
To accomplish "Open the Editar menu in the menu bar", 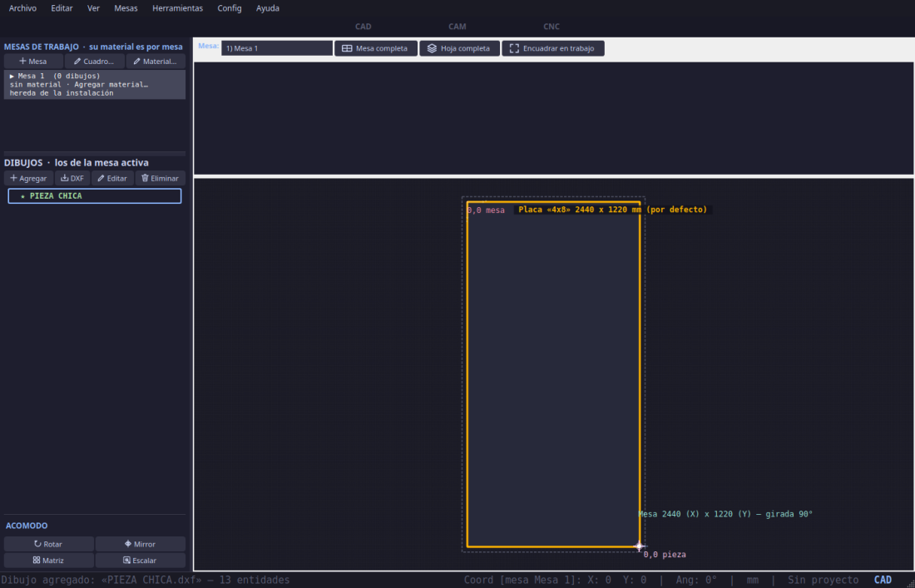I will coord(62,8).
